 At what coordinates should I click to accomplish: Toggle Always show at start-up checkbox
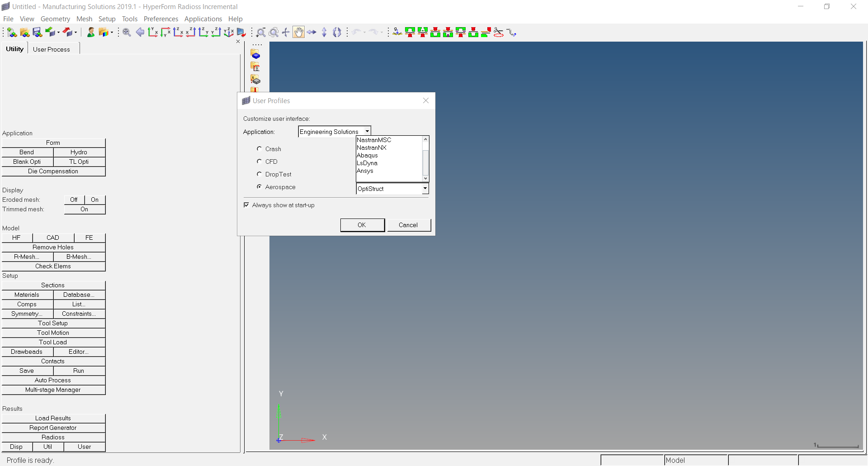coord(246,205)
